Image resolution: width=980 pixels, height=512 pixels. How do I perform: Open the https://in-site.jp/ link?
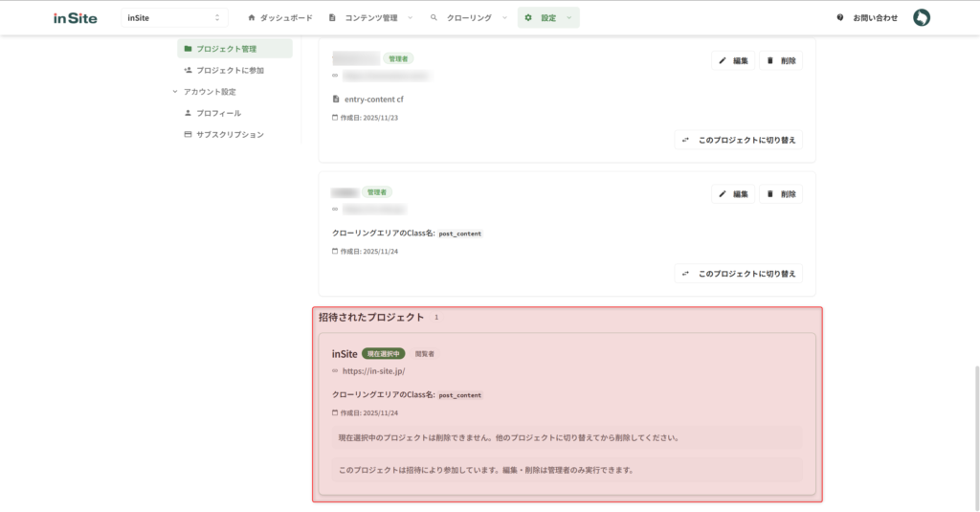tap(374, 370)
